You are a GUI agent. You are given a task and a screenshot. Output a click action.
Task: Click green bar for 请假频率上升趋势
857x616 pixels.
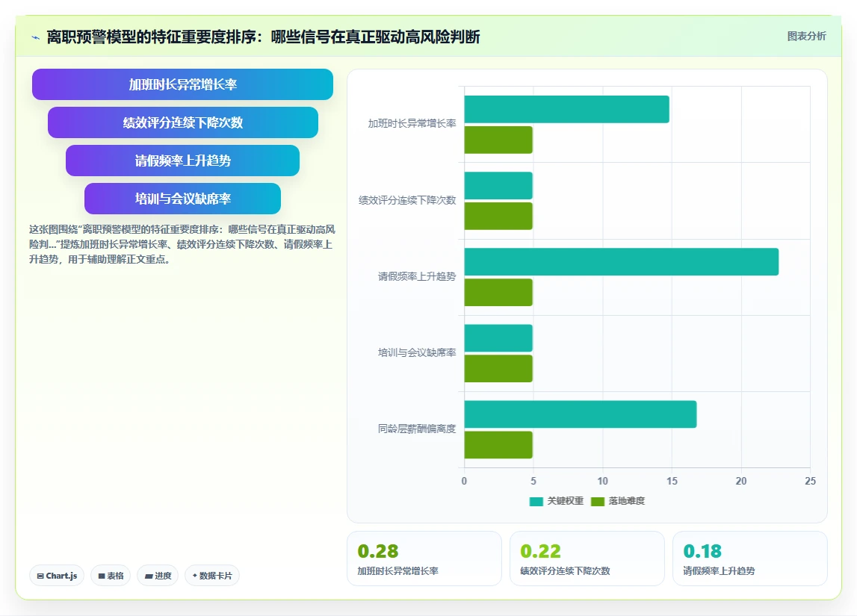(x=498, y=292)
